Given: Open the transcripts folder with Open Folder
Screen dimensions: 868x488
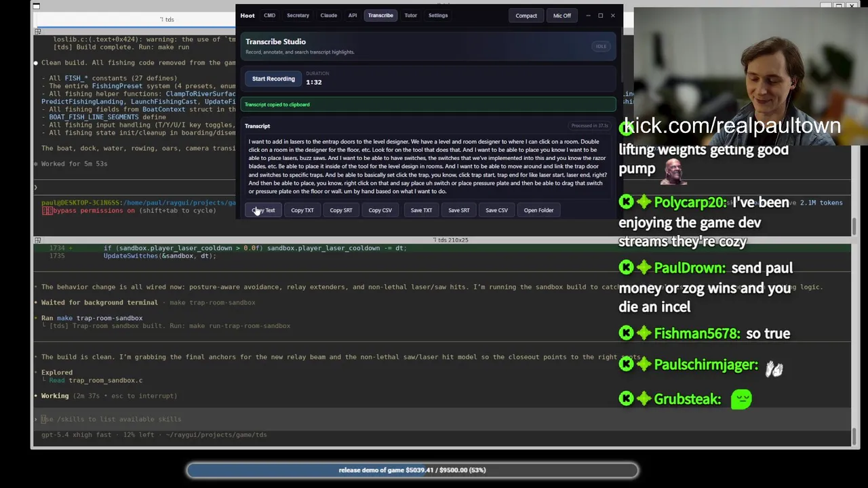Looking at the screenshot, I should pyautogui.click(x=538, y=210).
